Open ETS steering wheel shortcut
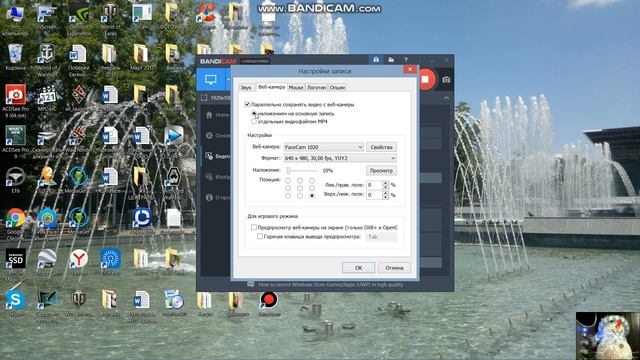The width and height of the screenshot is (640, 360). 15,177
